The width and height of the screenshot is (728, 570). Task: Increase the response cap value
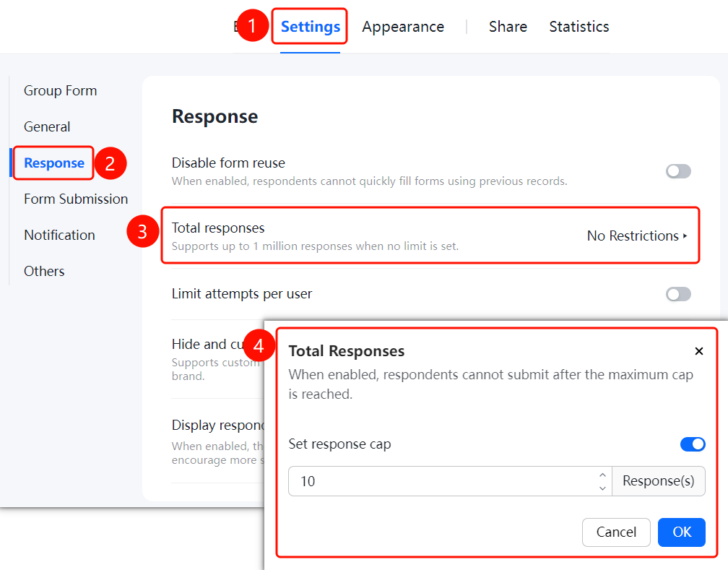pyautogui.click(x=602, y=475)
